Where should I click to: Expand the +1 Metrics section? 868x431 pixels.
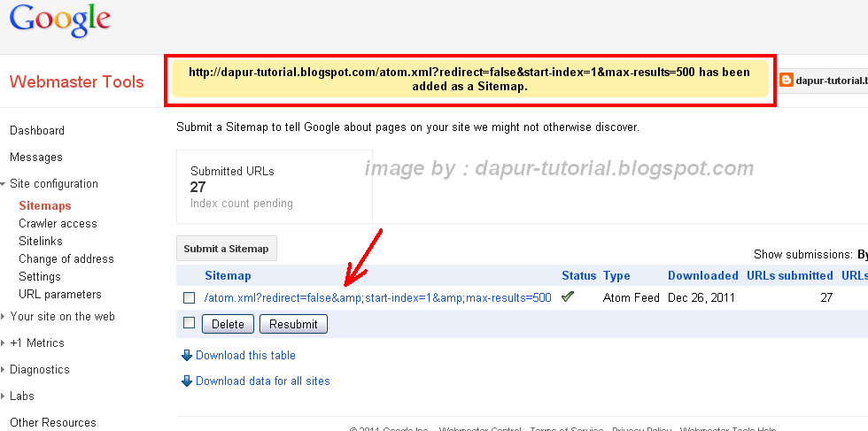[4, 343]
